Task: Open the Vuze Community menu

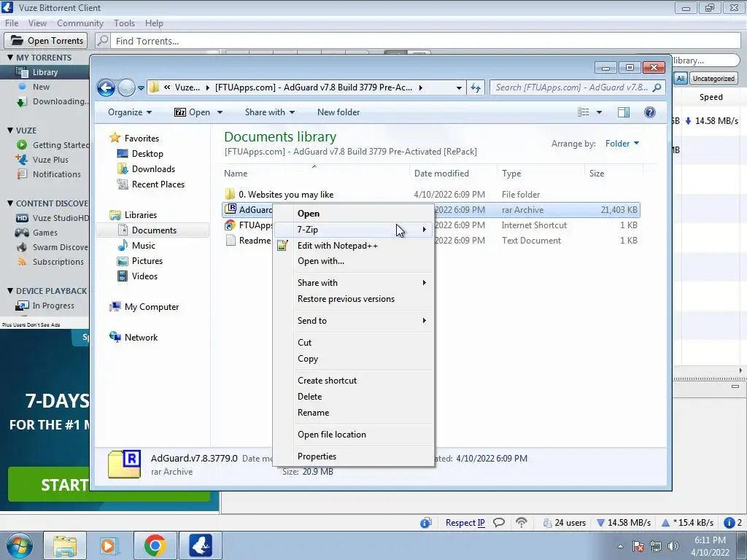Action: click(x=80, y=23)
